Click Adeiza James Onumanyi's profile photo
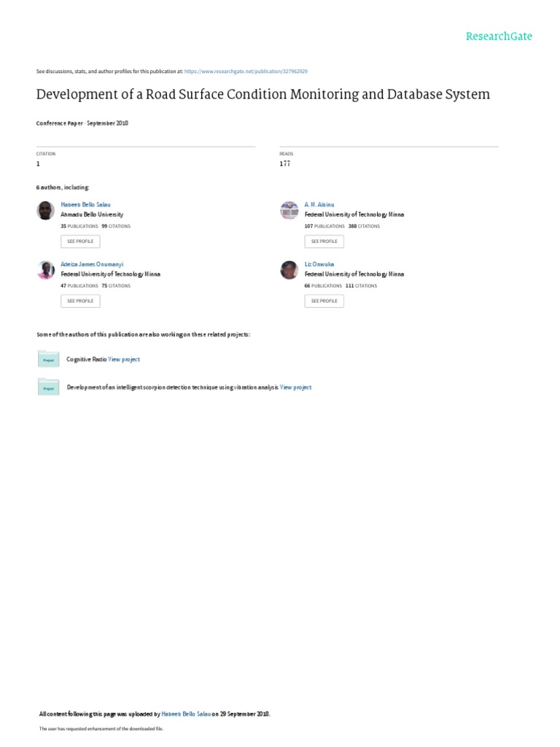560x747 pixels. pos(46,270)
